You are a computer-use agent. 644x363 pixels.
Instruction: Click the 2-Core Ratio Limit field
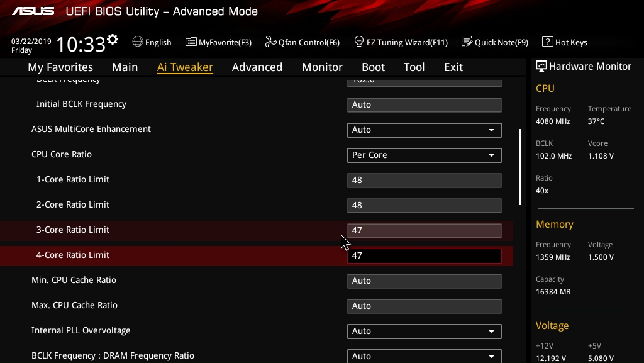pos(425,205)
